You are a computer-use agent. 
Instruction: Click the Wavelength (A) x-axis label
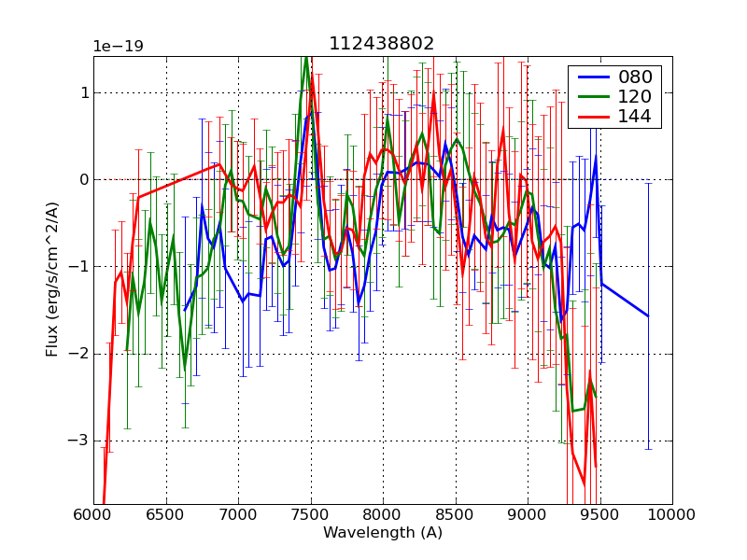[x=383, y=533]
